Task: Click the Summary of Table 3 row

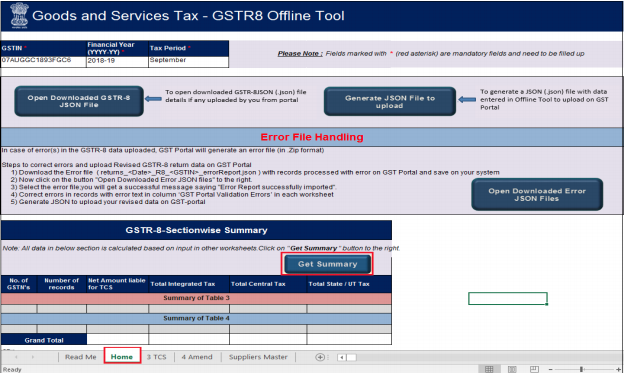Action: click(196, 298)
